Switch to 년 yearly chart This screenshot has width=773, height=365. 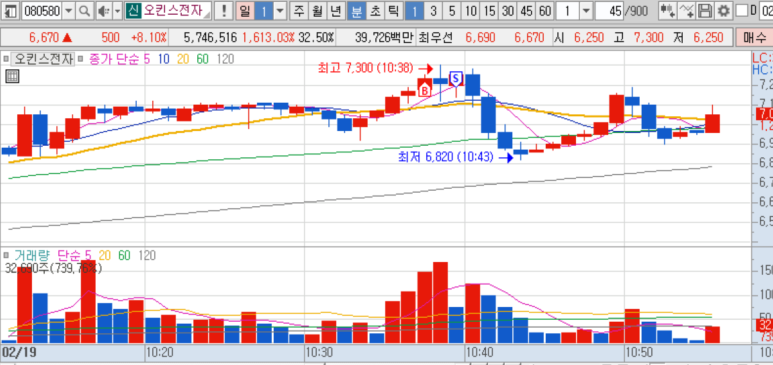point(335,11)
